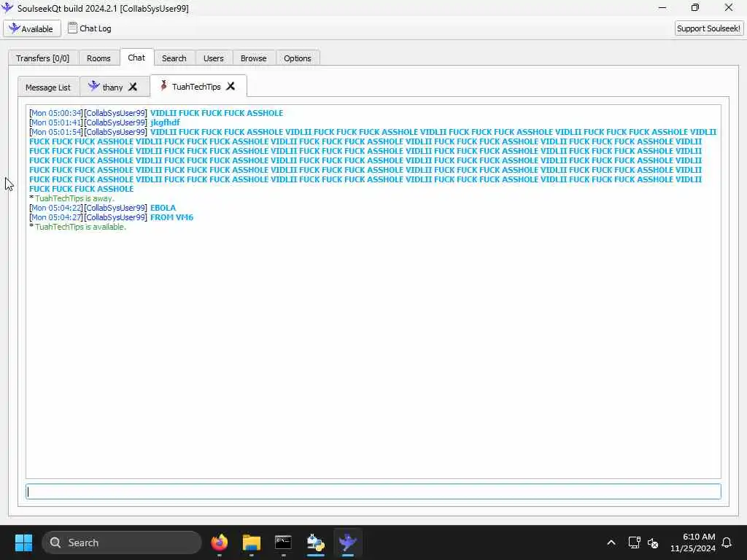Image resolution: width=747 pixels, height=560 pixels.
Task: Select the Chat tab
Action: pos(136,58)
